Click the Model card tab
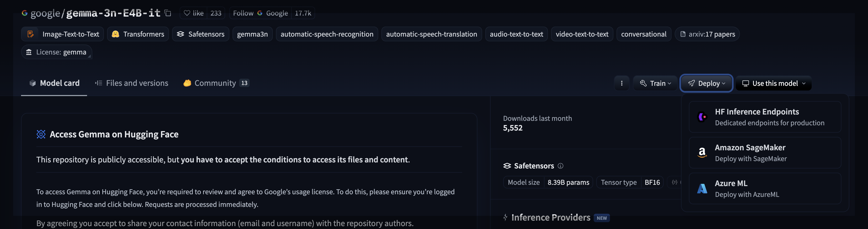Screen dimensions: 868x229 (x=54, y=83)
